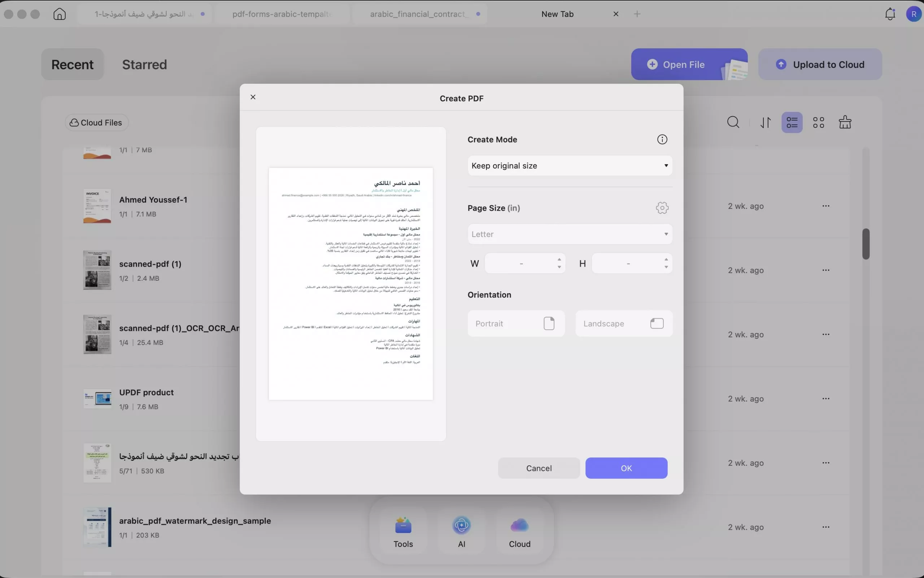Select Portrait orientation
Image resolution: width=924 pixels, height=578 pixels.
[x=516, y=323]
